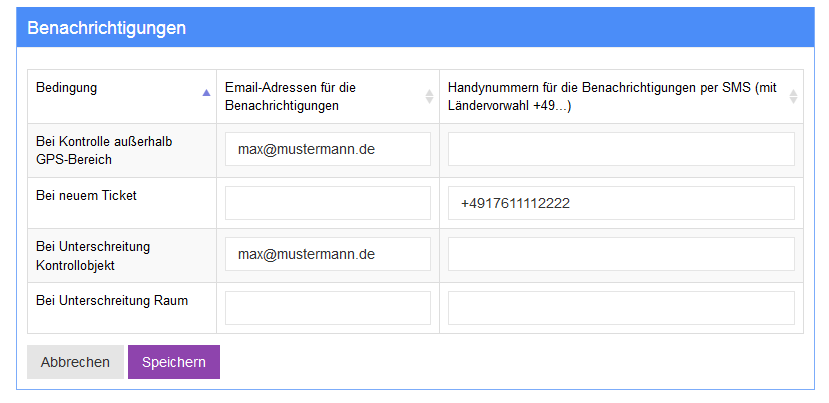Image resolution: width=829 pixels, height=403 pixels.
Task: Edit email field for Unterschreitung Kontrollobjekt
Action: (x=328, y=254)
